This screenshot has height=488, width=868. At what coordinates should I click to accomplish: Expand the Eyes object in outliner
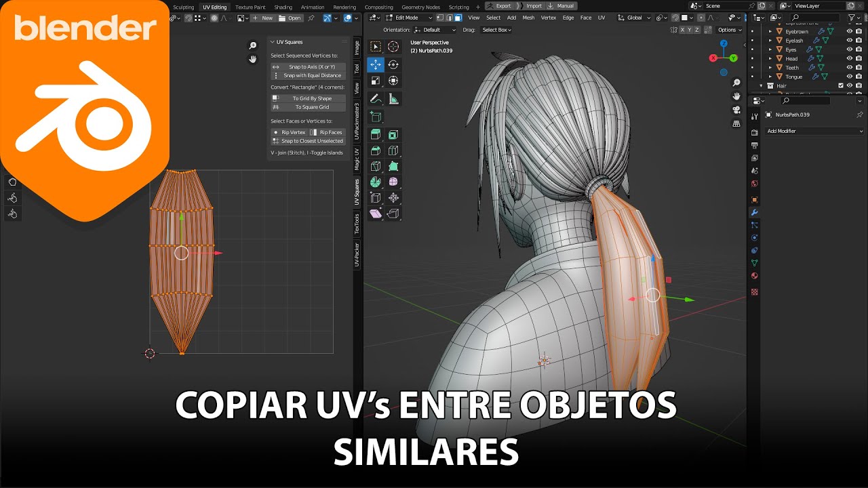pos(770,49)
